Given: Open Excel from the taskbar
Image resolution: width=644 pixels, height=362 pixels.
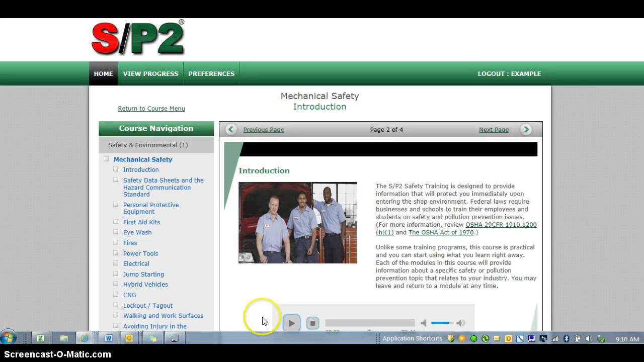Looking at the screenshot, I should tap(41, 338).
